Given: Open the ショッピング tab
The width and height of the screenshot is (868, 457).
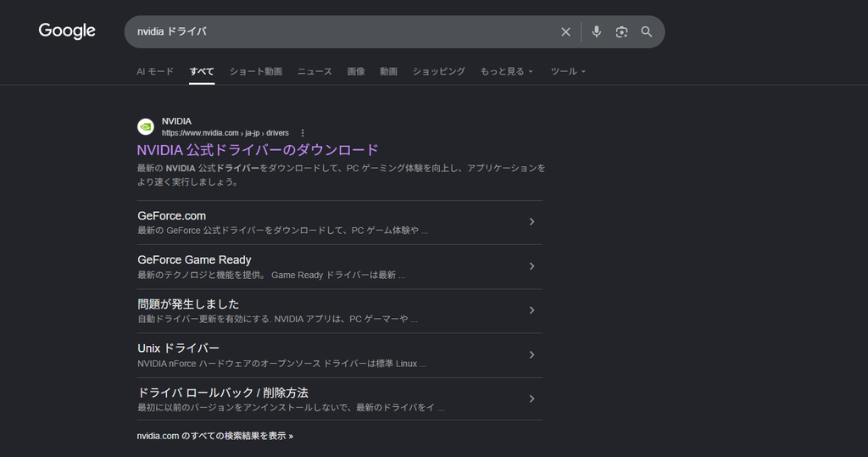Looking at the screenshot, I should [438, 71].
